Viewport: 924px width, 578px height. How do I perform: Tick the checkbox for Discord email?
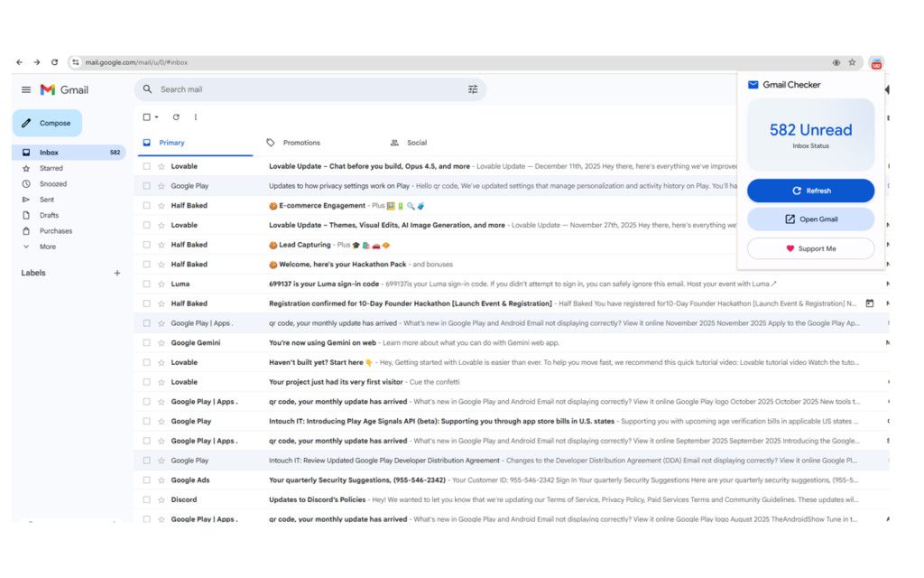tap(147, 499)
